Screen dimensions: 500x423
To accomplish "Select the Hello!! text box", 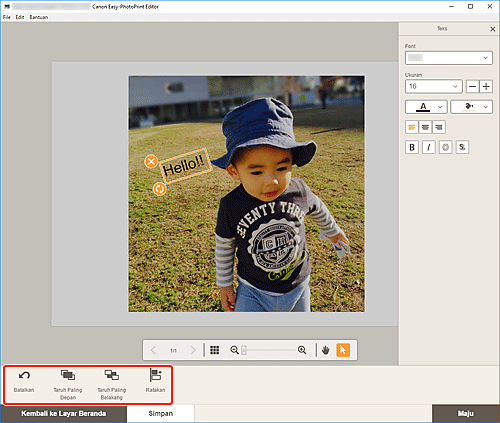I will 185,165.
